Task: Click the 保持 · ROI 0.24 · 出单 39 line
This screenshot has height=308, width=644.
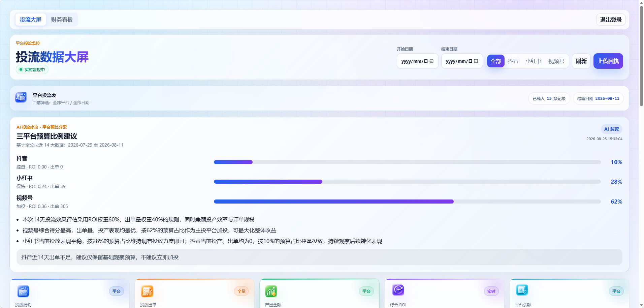Action: click(41, 186)
